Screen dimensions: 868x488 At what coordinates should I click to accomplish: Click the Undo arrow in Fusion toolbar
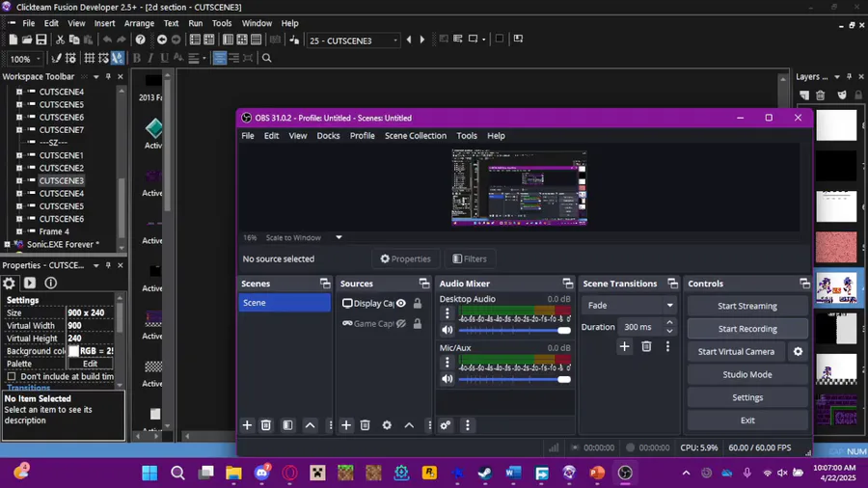(x=107, y=40)
